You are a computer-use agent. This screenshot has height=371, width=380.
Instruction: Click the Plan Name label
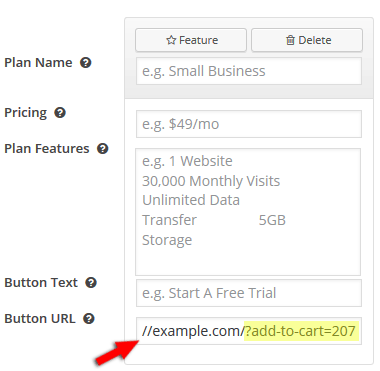tap(38, 63)
